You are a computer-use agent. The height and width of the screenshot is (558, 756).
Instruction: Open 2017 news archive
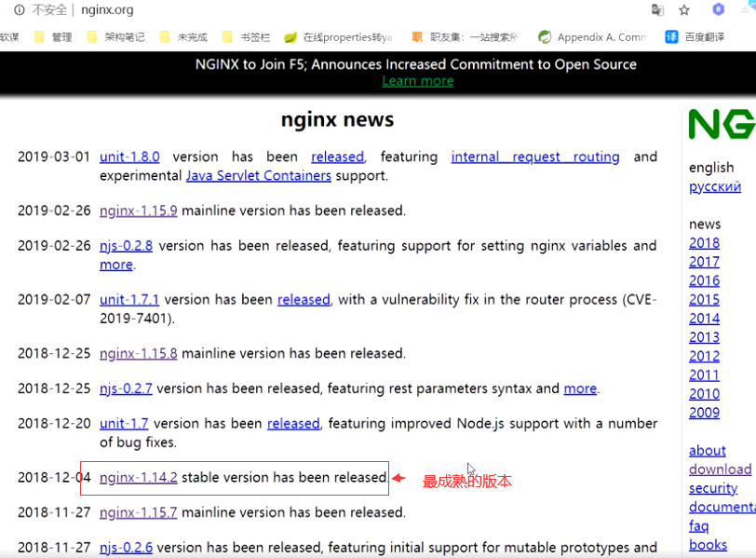(x=705, y=262)
